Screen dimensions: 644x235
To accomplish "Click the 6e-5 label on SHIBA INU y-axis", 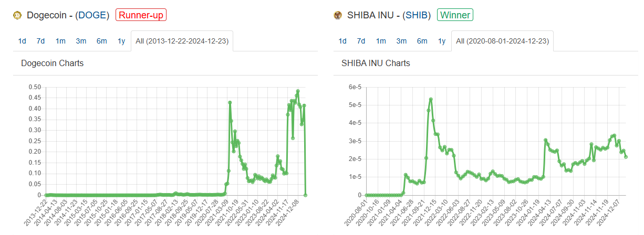I will pyautogui.click(x=355, y=87).
